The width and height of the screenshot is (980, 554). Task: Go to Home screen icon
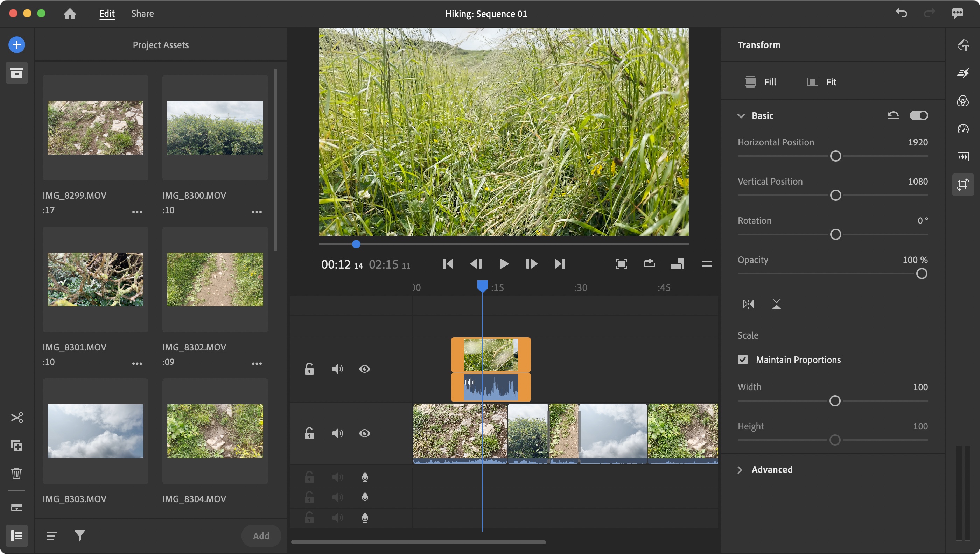coord(70,14)
